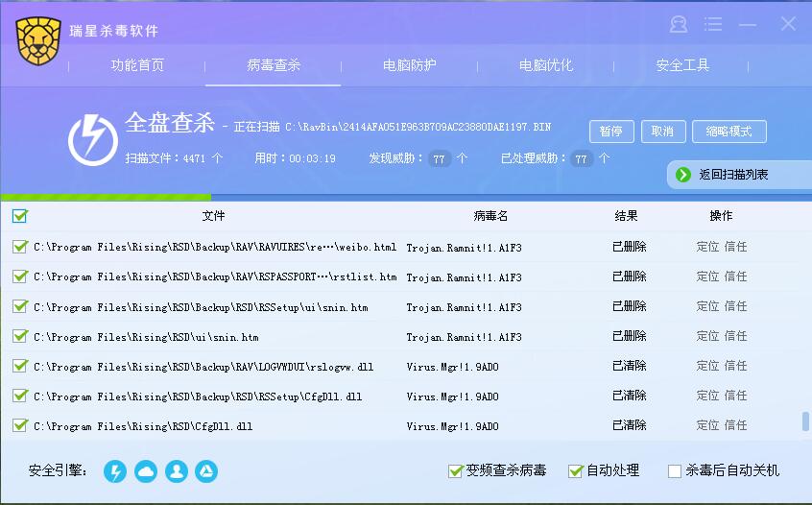
Task: Click the 77 processed-threats count badge
Action: click(581, 159)
